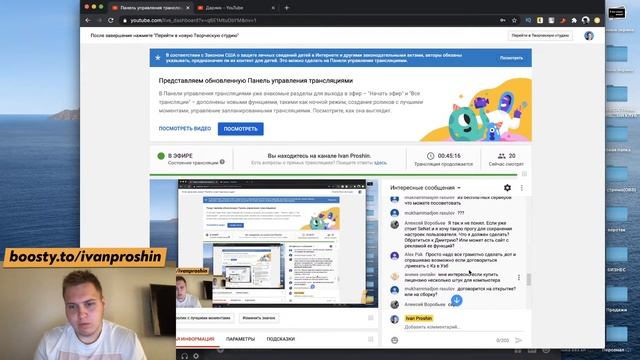
Task: Open the new tab plus button
Action: [287, 7]
